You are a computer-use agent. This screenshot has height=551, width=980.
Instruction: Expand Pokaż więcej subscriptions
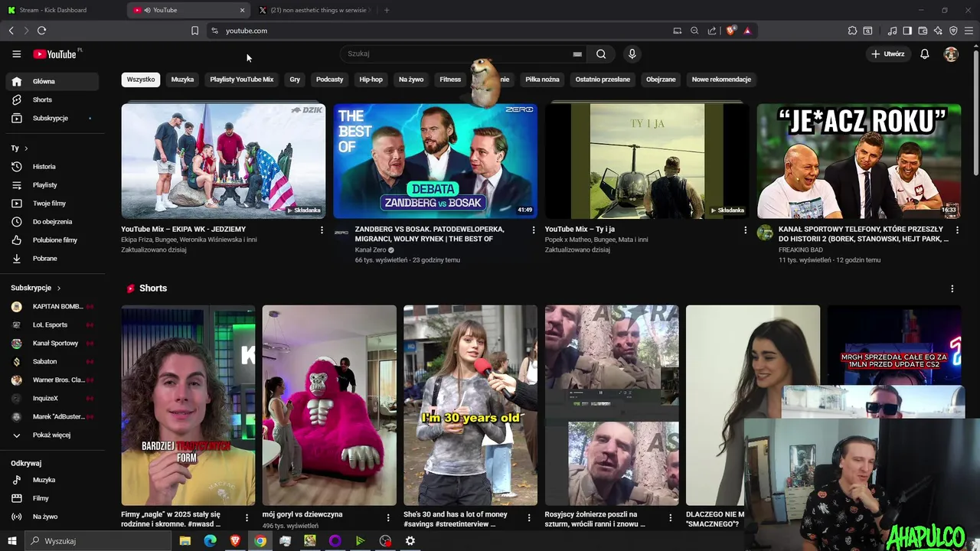[52, 435]
